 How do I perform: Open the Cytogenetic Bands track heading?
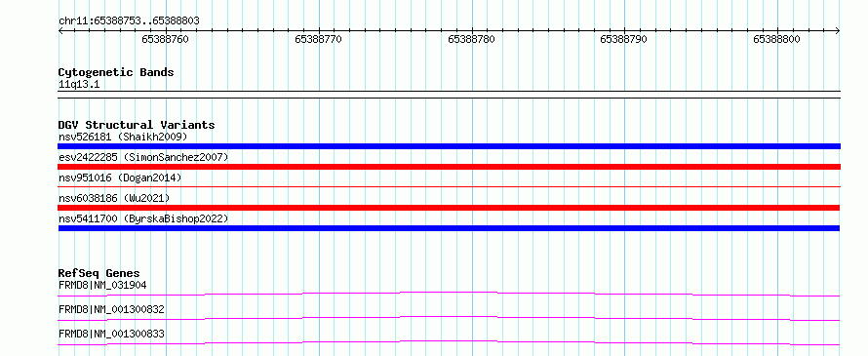click(116, 72)
